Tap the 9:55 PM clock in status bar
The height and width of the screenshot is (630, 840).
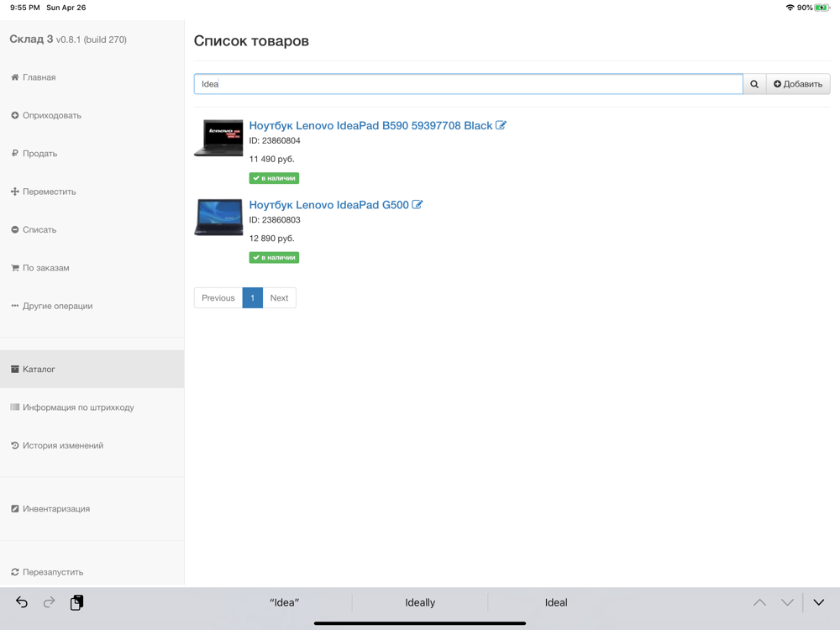pos(25,8)
